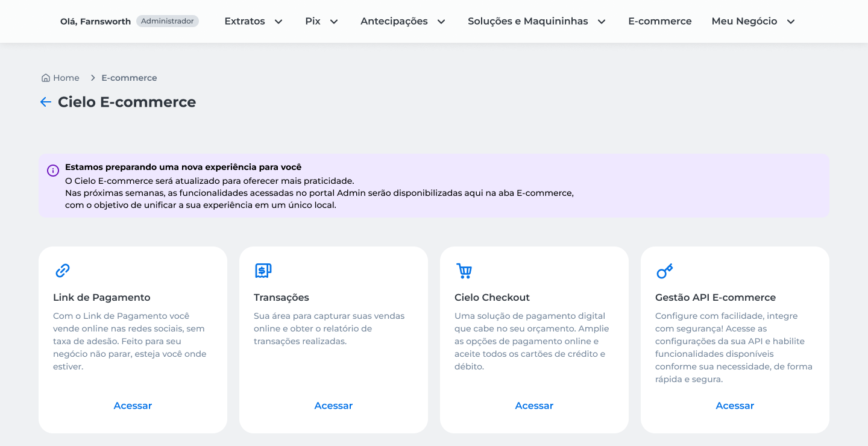Click the Gestão API E-commerce card title

715,297
